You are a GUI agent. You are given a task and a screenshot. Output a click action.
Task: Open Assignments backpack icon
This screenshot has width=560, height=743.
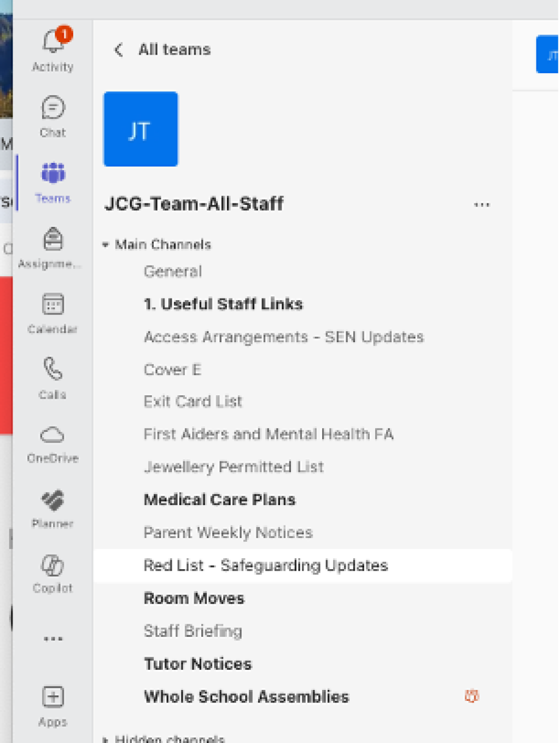(52, 239)
